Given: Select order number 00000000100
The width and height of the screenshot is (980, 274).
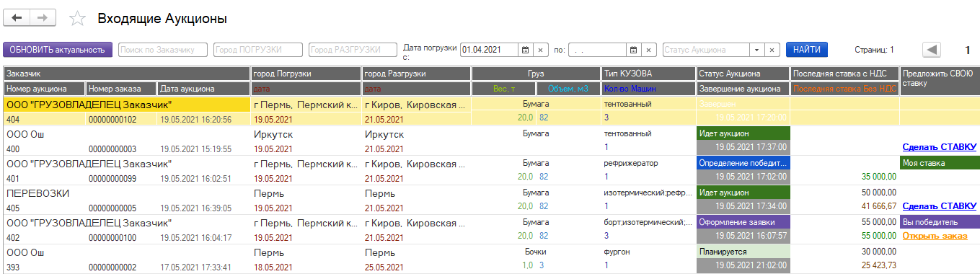Looking at the screenshot, I should 112,237.
